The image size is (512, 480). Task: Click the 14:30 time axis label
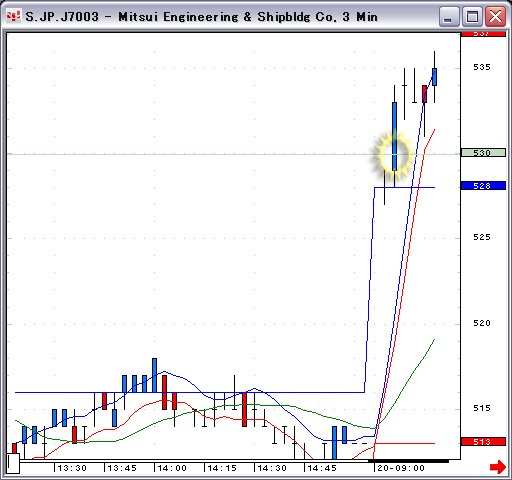coord(272,468)
